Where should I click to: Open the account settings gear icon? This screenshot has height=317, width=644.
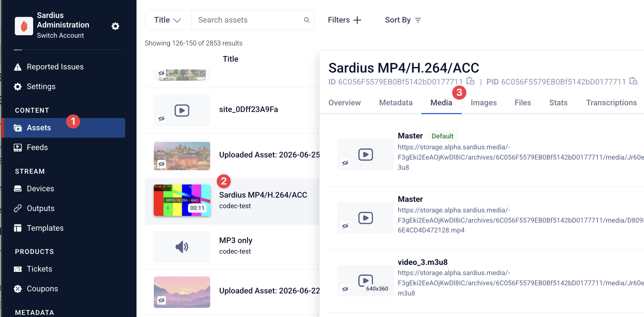pos(115,26)
